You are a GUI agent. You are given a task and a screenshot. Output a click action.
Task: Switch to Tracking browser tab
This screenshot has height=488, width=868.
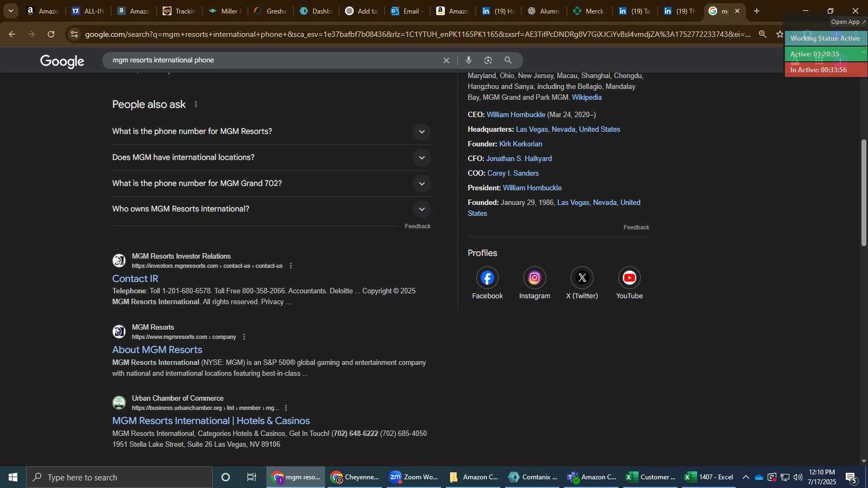click(180, 11)
